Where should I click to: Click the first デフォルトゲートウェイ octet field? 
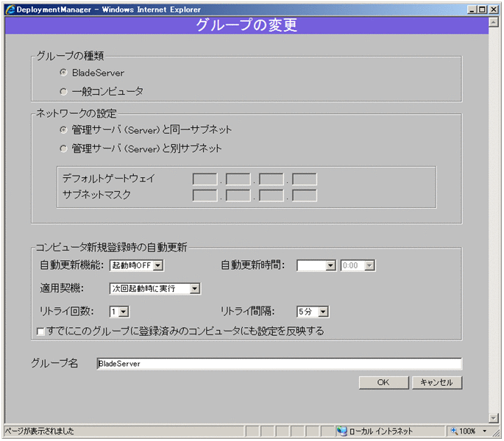[205, 179]
